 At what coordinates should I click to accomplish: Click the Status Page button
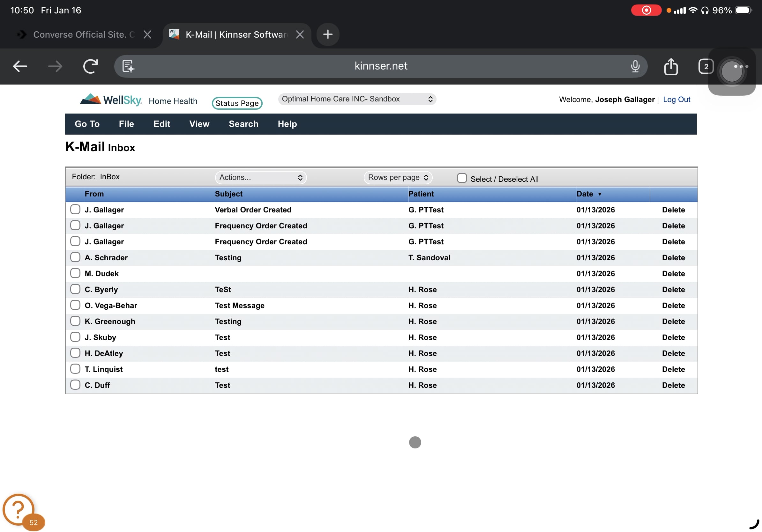(x=237, y=103)
